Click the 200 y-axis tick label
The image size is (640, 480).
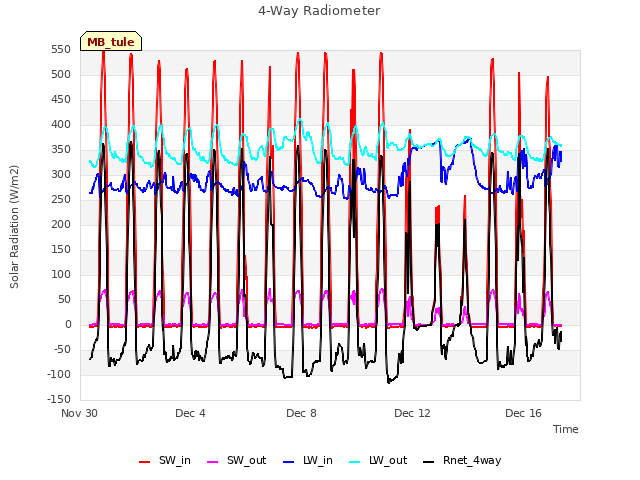pyautogui.click(x=61, y=224)
